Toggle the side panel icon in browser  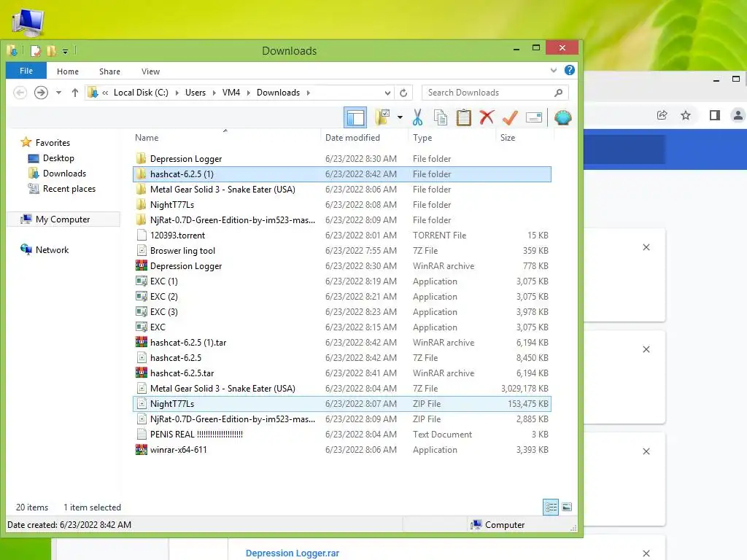(x=715, y=115)
